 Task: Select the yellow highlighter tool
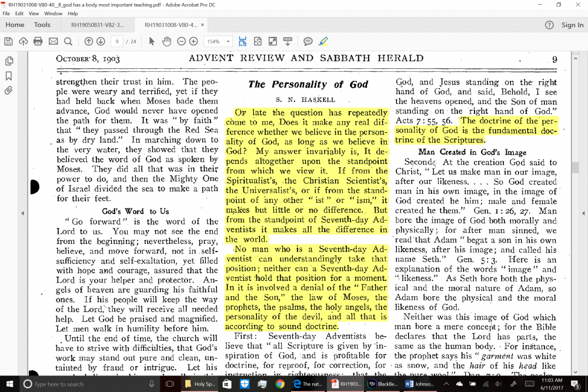point(323,41)
